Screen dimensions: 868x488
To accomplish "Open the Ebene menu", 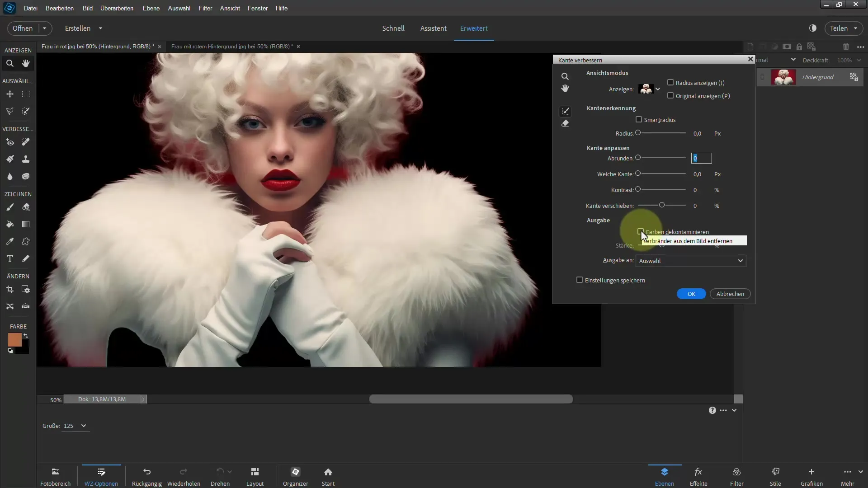I will 151,8.
